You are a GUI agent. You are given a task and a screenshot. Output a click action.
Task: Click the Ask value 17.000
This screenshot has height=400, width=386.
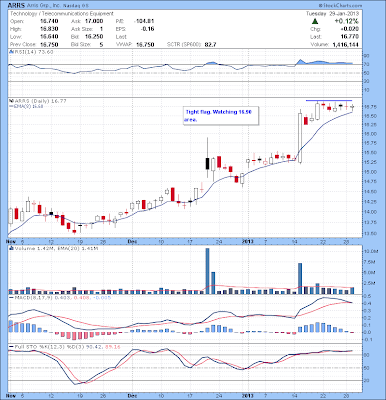point(94,21)
